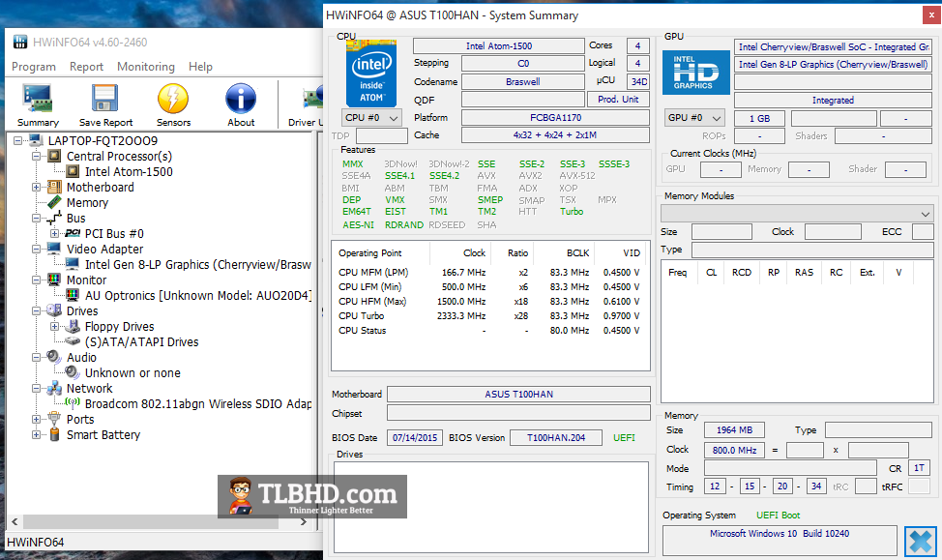Viewport: 942px width, 560px height.
Task: Open the Monitoring menu
Action: point(146,67)
